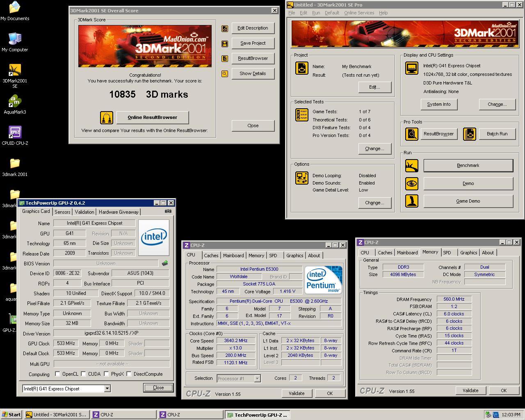Click the Save Project floppy disk icon
This screenshot has width=525, height=420.
click(225, 43)
